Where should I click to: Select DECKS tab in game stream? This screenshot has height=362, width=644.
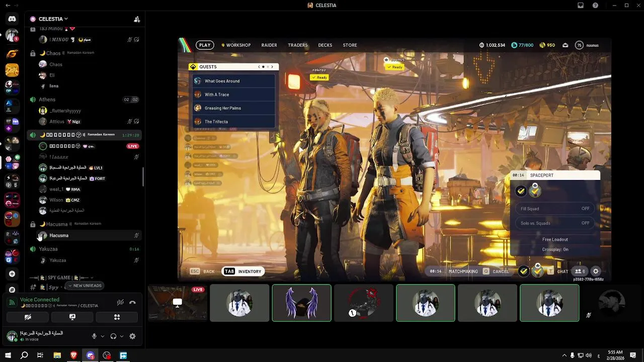point(325,45)
